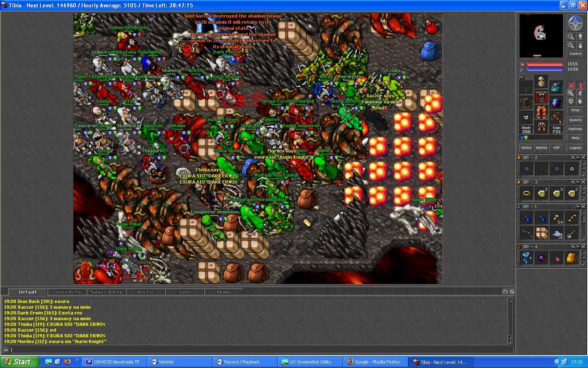Open the Malan Laeleep chat tab
Screen dimensions: 588x368
coord(106,292)
